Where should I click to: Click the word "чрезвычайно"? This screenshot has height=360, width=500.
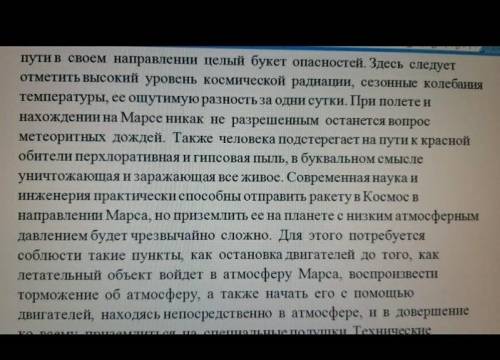[172, 236]
